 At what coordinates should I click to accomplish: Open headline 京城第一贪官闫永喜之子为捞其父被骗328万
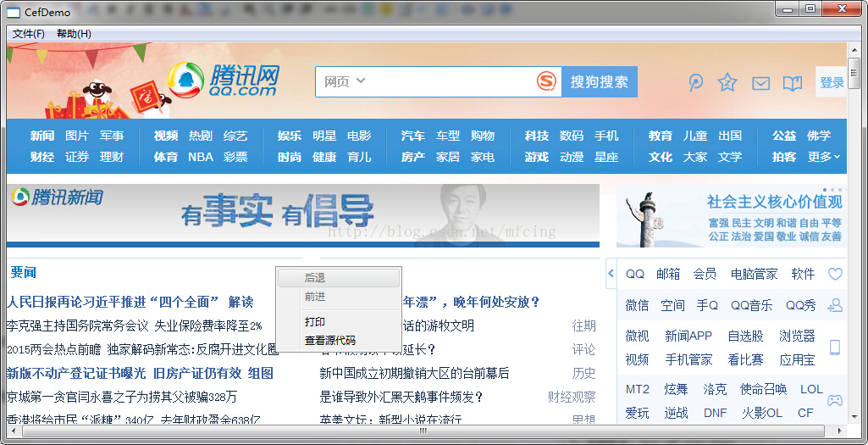click(x=122, y=397)
